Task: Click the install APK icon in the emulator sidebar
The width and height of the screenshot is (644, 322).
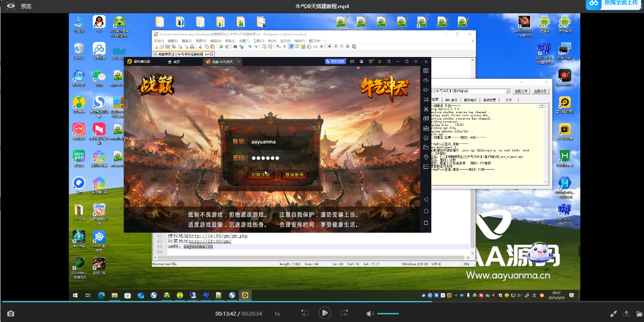Action: (426, 128)
